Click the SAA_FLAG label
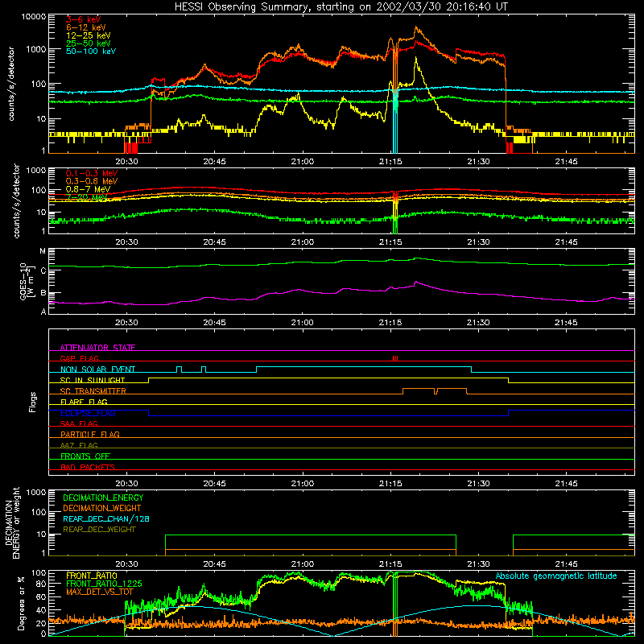 [x=79, y=423]
